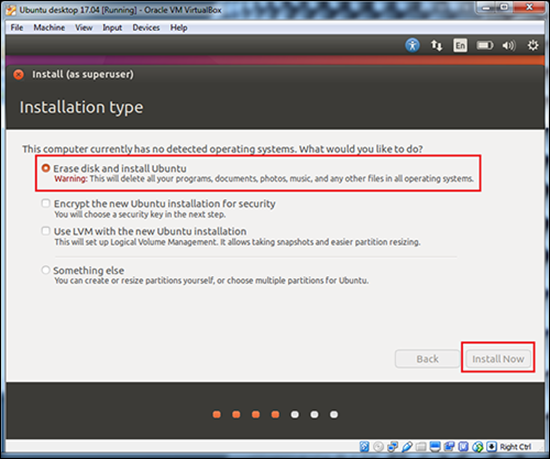Open the Devices menu
This screenshot has height=459, width=550.
tap(146, 27)
